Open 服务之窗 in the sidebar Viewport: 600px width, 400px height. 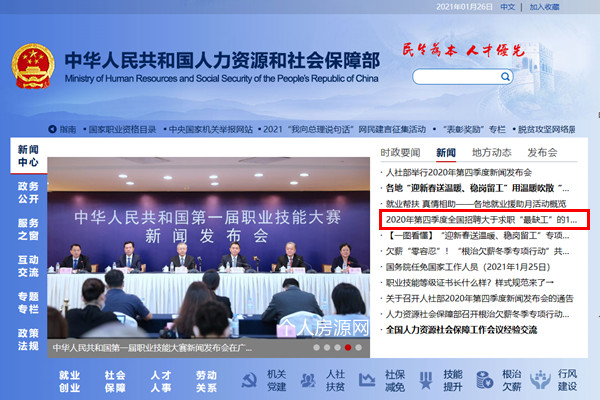point(28,229)
